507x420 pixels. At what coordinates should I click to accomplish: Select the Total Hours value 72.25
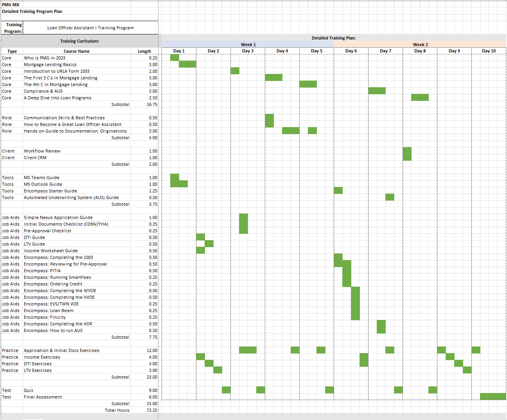(152, 410)
